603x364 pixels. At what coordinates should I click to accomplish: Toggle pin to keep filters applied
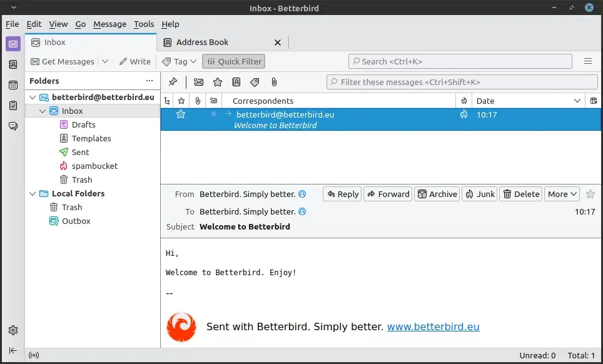173,82
